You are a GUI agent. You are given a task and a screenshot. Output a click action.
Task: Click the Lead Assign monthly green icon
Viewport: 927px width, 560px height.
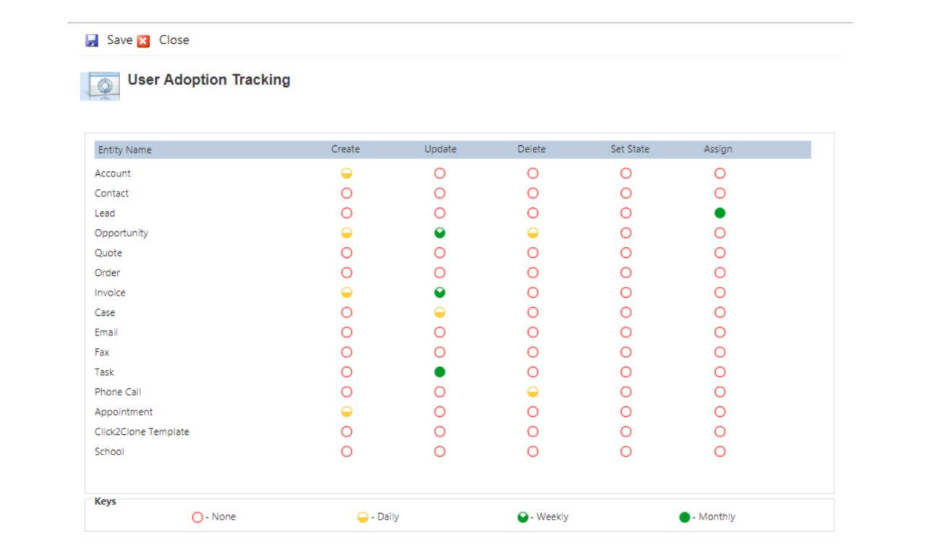click(x=719, y=213)
